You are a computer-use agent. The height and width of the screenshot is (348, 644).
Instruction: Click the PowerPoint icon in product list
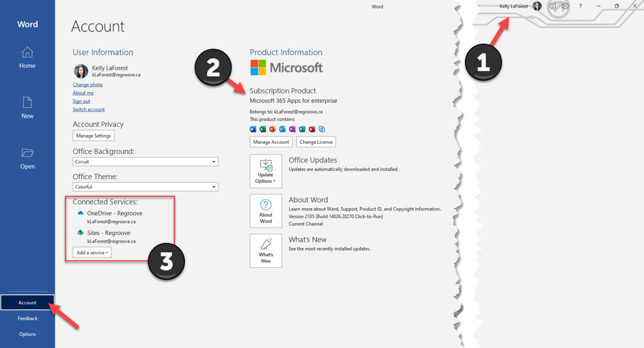tap(273, 129)
